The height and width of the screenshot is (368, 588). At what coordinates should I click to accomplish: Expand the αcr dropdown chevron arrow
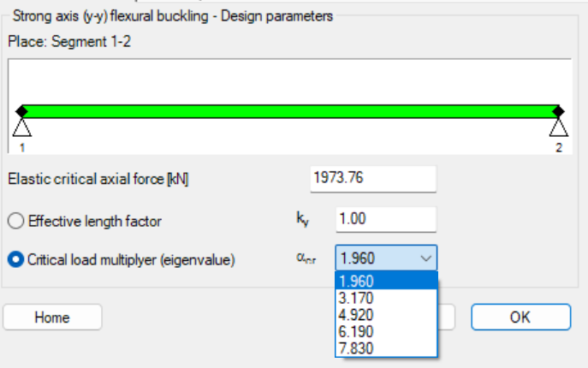pos(425,258)
